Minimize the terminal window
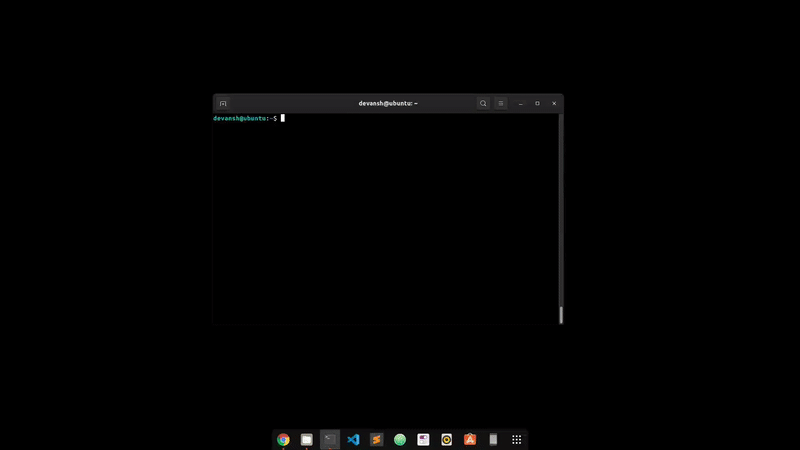This screenshot has width=800, height=450. click(x=520, y=104)
